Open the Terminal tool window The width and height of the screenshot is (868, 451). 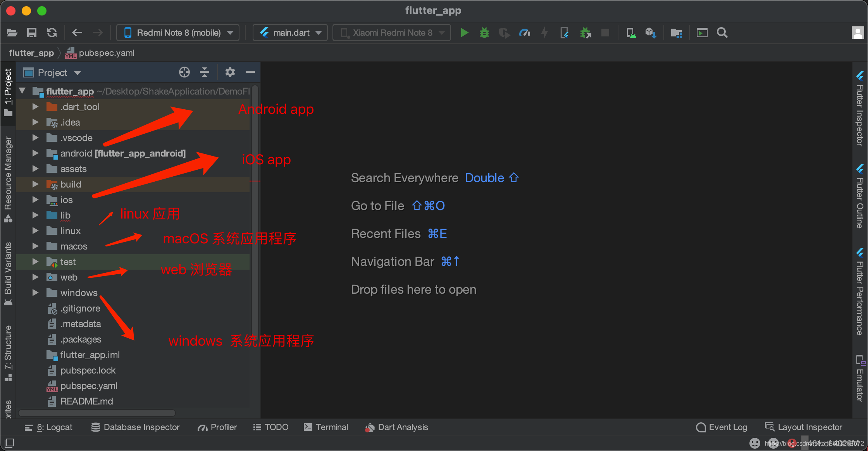326,427
